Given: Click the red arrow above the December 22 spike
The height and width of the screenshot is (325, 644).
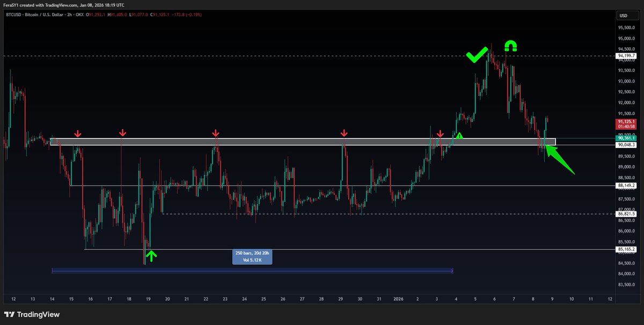Looking at the screenshot, I should (x=216, y=132).
